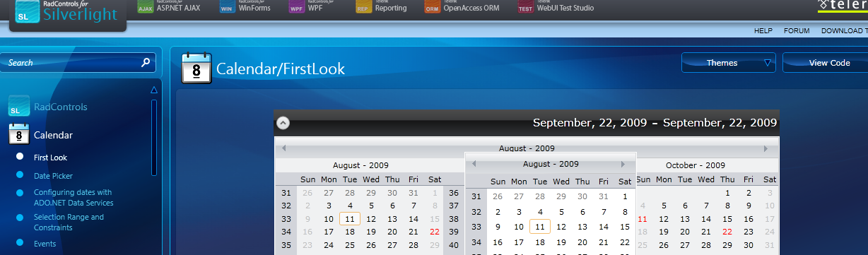Click the search magnifier icon
Image resolution: width=868 pixels, height=255 pixels.
pos(146,62)
